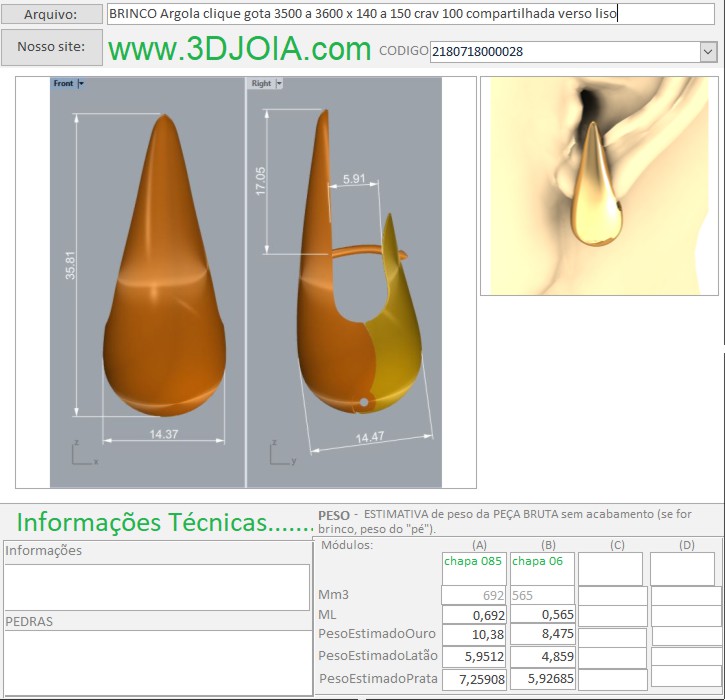Click the Informações text box
Screen dimensions: 725x700
pos(157,586)
